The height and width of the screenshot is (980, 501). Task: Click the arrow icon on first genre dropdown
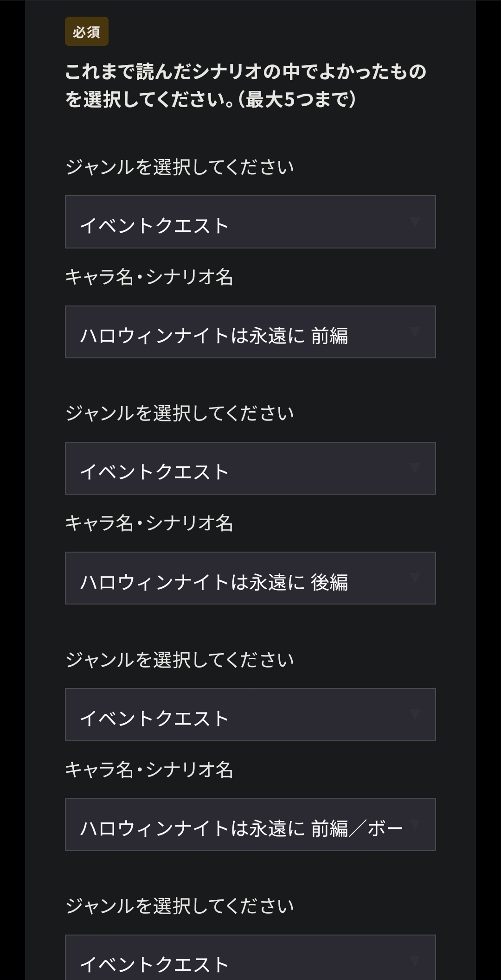click(x=414, y=222)
